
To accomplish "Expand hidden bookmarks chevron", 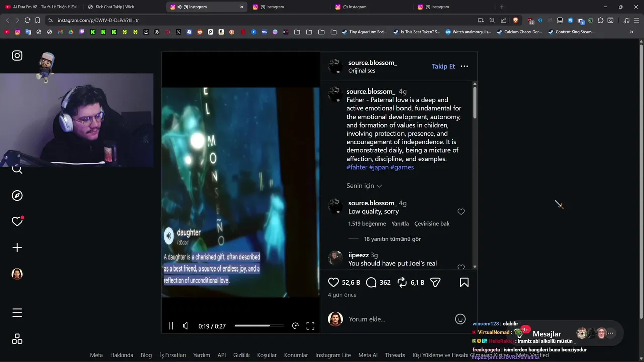I will (x=632, y=32).
